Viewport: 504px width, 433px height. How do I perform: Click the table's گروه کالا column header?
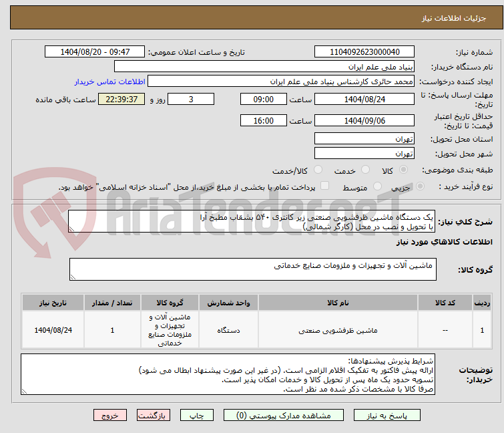[x=170, y=303]
